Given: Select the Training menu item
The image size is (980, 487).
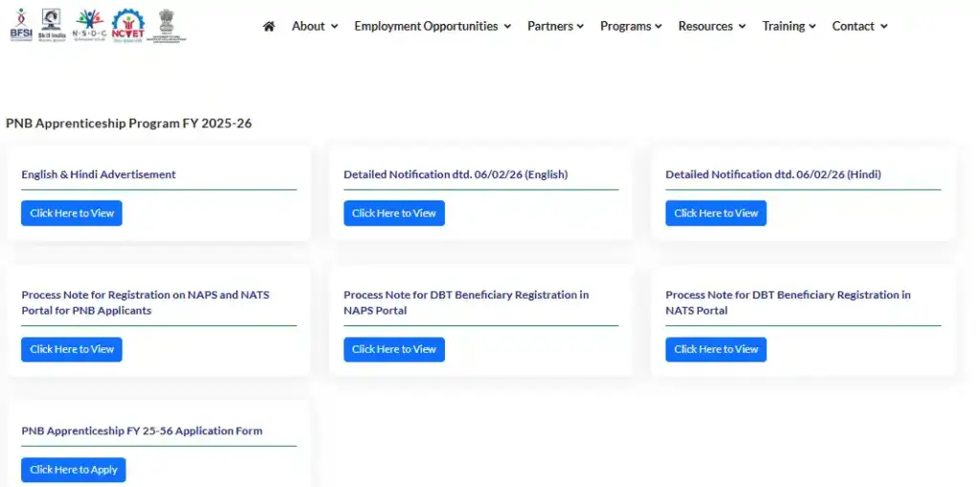Looking at the screenshot, I should (789, 27).
